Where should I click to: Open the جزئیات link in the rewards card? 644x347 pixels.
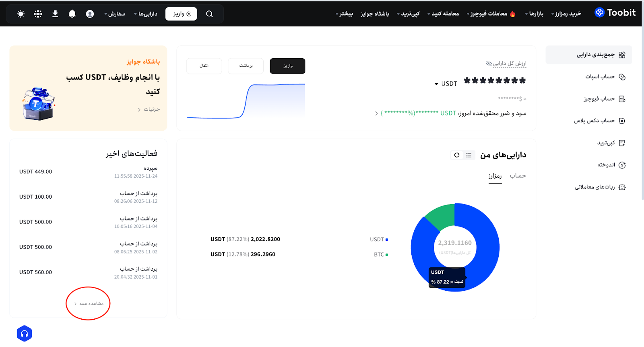pyautogui.click(x=149, y=109)
